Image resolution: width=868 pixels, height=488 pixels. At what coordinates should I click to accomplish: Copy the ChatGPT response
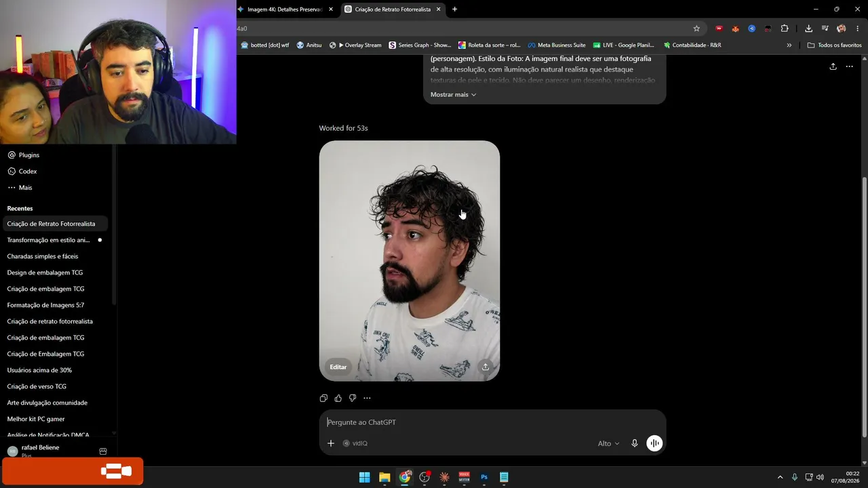[323, 398]
